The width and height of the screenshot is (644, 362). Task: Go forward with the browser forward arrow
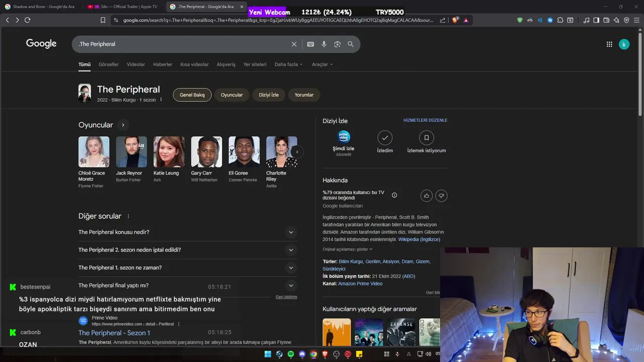tap(17, 20)
